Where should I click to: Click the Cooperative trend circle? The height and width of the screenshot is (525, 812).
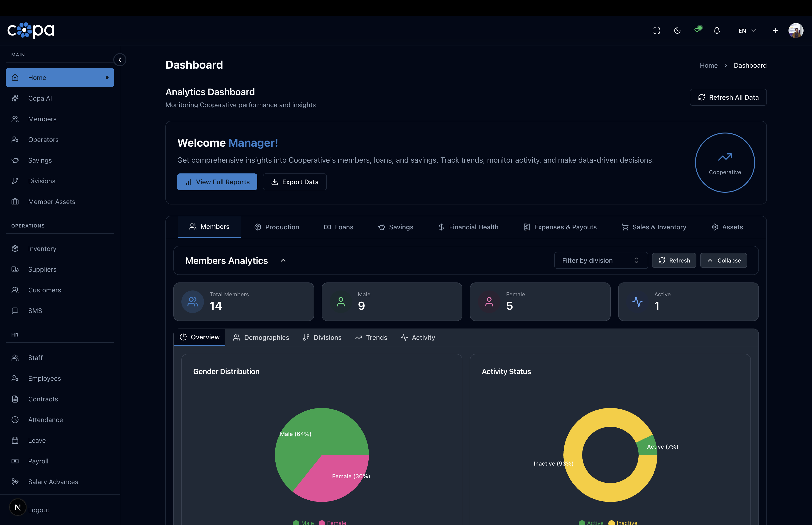pyautogui.click(x=725, y=163)
